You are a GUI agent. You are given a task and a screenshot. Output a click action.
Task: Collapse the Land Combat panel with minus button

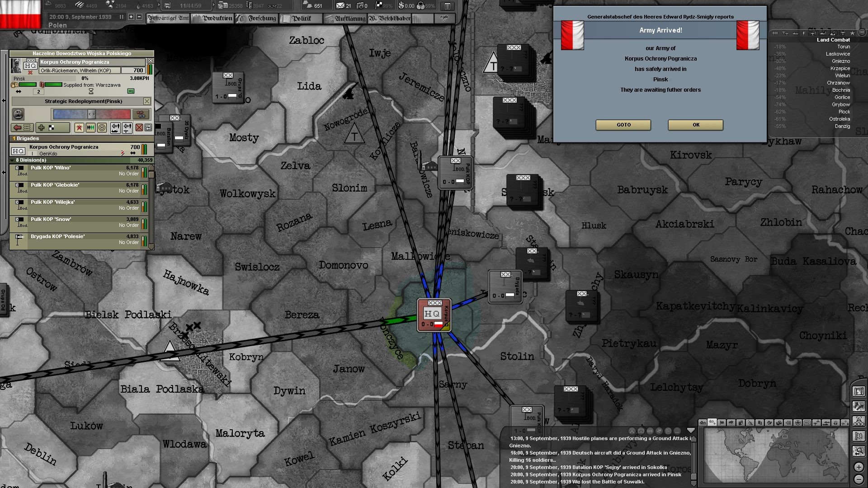click(x=862, y=32)
